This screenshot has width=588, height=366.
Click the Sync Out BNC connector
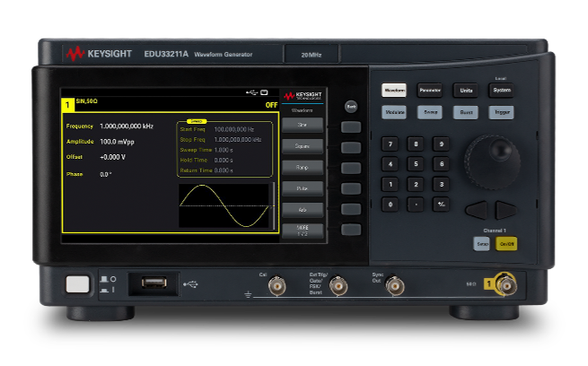[x=395, y=286]
